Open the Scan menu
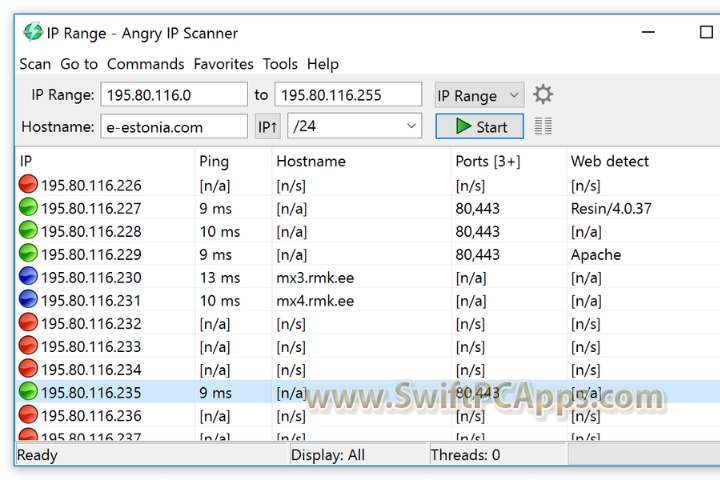Viewport: 720px width, 480px height. coord(35,64)
